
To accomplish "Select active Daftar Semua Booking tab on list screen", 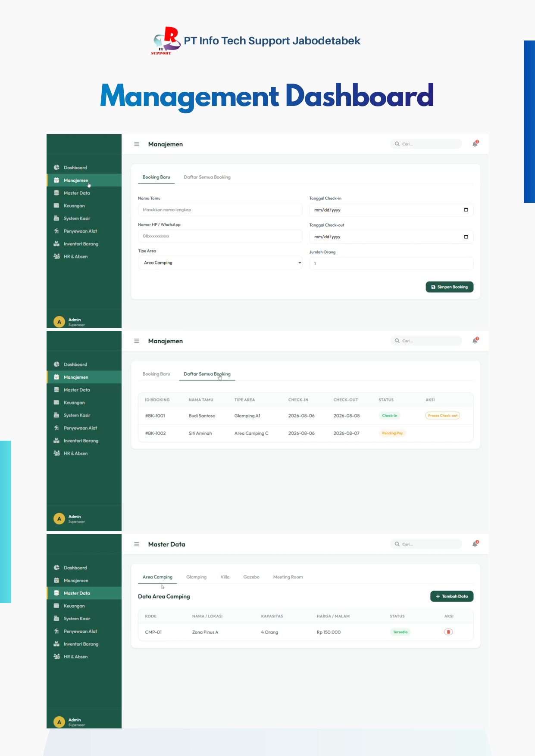I will [207, 374].
